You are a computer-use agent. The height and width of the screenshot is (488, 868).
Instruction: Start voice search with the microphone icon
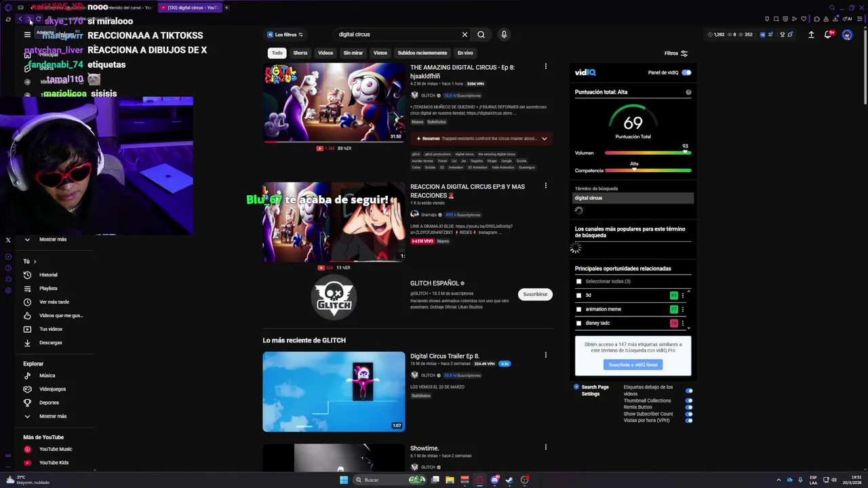point(504,35)
